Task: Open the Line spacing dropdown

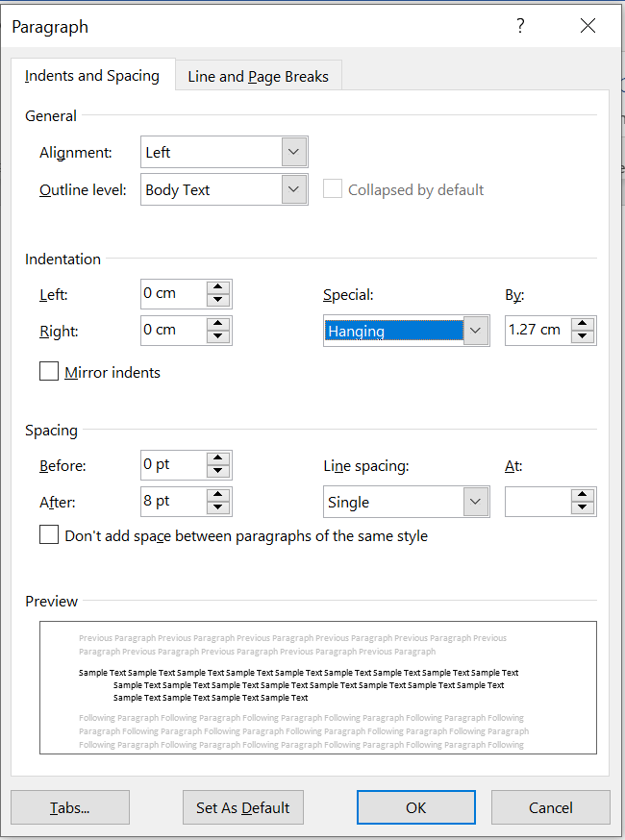Action: (476, 501)
